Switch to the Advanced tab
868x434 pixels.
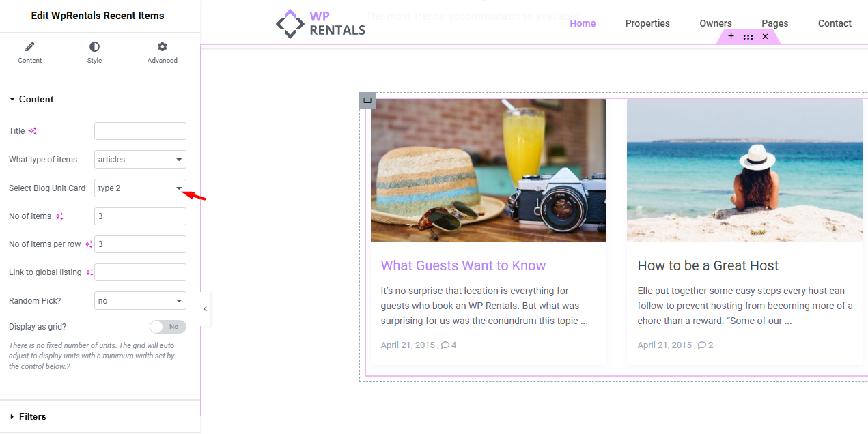point(162,53)
